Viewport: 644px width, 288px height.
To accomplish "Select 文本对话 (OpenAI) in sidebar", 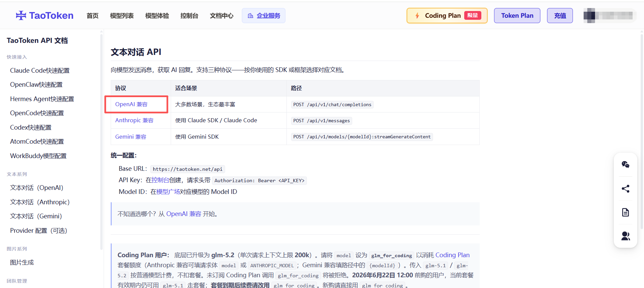I will (x=37, y=188).
